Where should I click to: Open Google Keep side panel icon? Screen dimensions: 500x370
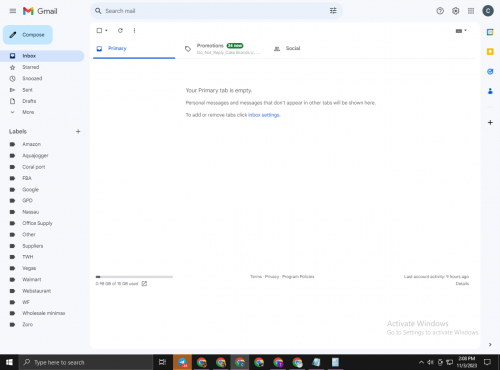[490, 52]
